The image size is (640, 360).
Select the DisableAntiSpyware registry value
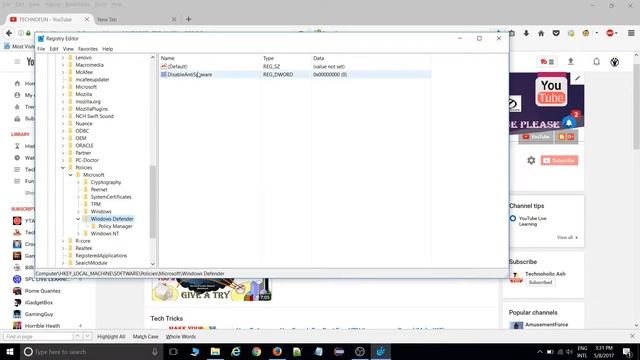[189, 75]
